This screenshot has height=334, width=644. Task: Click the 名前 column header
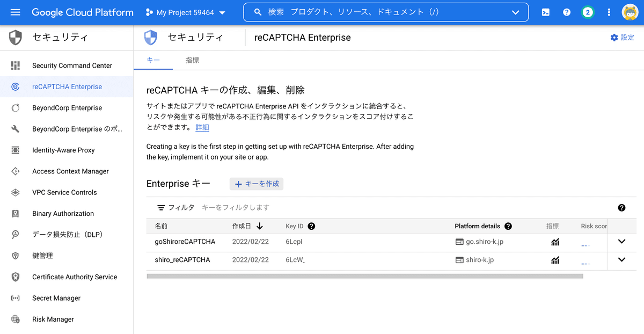point(161,226)
